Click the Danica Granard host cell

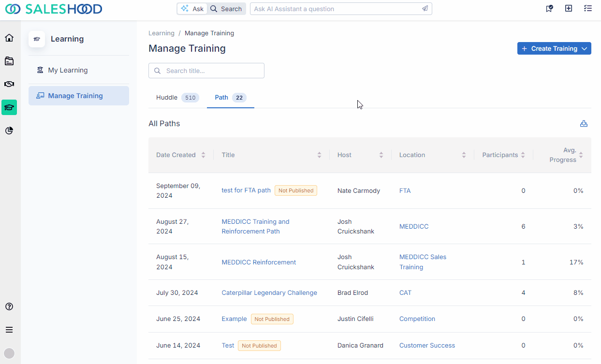click(x=360, y=346)
